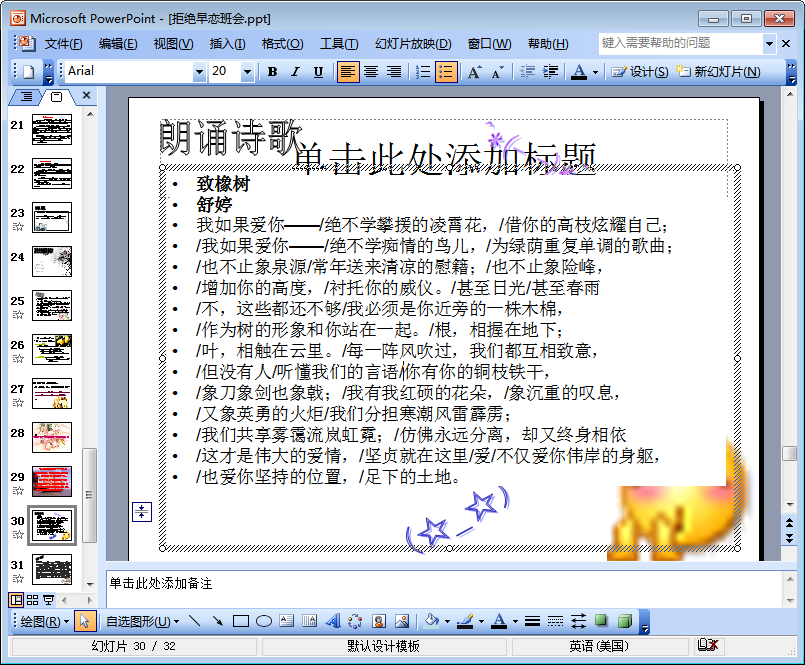Insert WordArt
Screen dimensions: 805x665
point(333,621)
